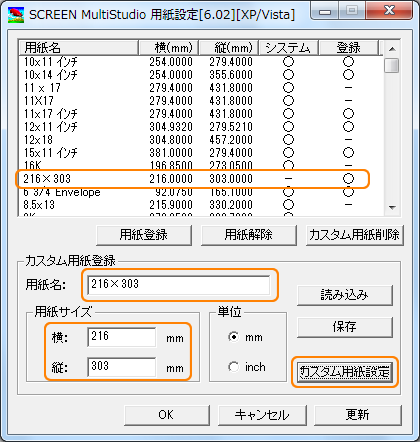The width and height of the screenshot is (420, 442).
Task: Click the 92.0750 width value
Action: [x=174, y=193]
